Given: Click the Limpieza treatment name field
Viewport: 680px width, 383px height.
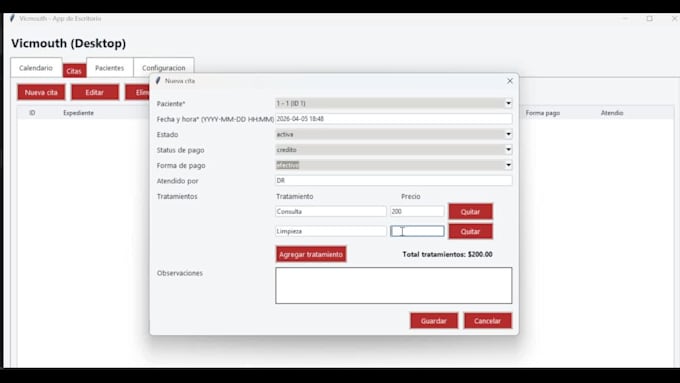Looking at the screenshot, I should [x=330, y=231].
